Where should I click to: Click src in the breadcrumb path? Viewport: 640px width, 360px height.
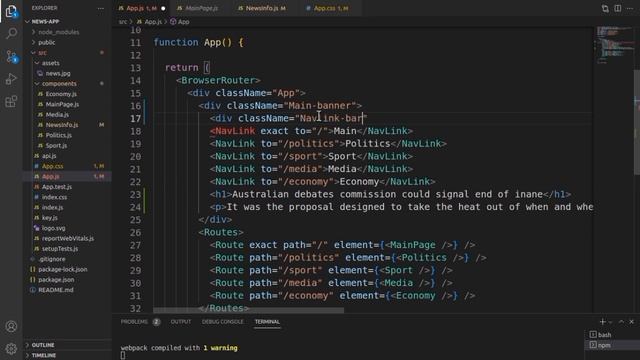123,22
